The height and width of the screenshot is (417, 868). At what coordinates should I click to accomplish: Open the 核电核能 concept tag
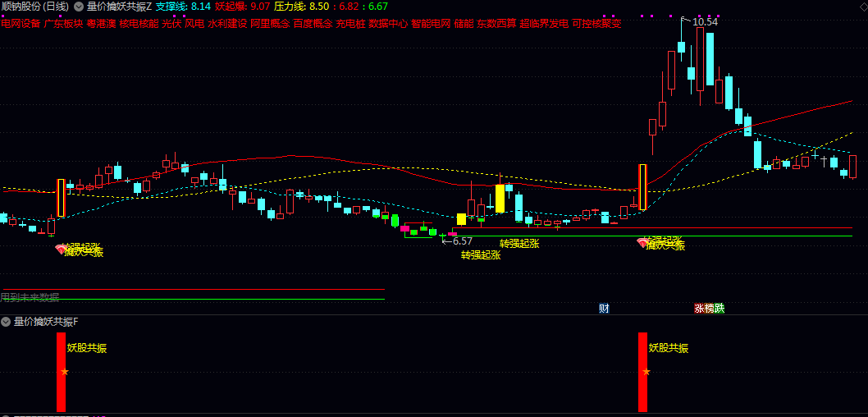(x=139, y=23)
